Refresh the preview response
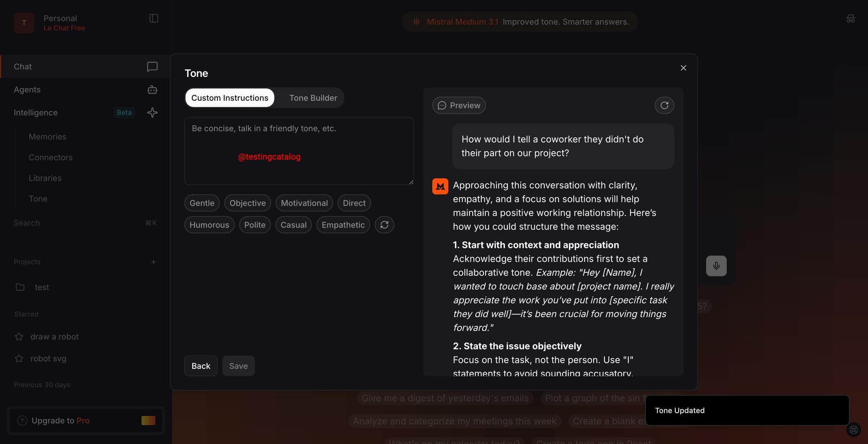Viewport: 868px width, 444px height. point(664,105)
